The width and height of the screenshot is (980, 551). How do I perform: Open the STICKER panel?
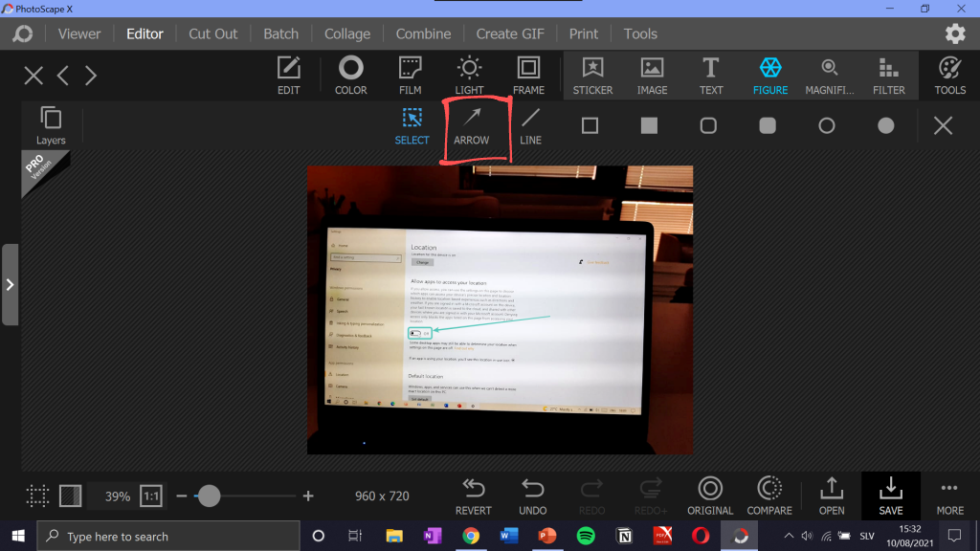point(592,76)
